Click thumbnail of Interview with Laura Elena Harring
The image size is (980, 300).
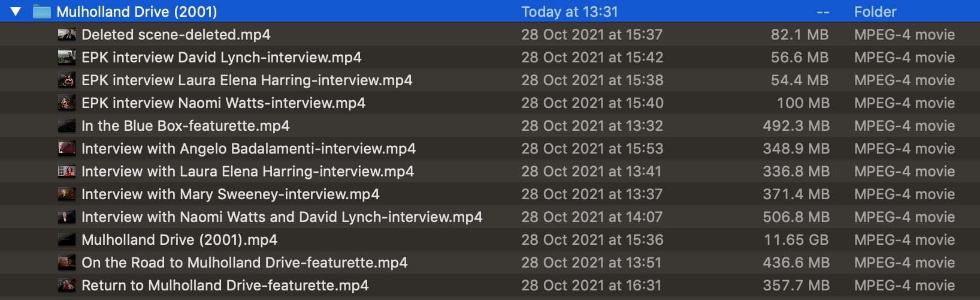(x=66, y=171)
